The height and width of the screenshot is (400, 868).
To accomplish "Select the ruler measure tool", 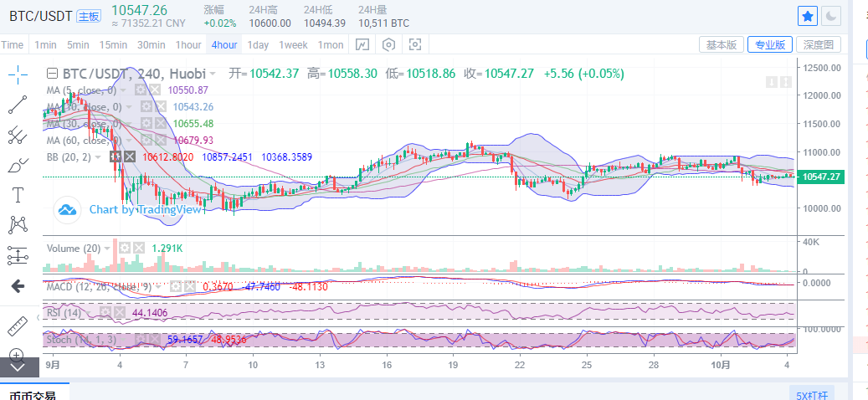I will point(18,326).
